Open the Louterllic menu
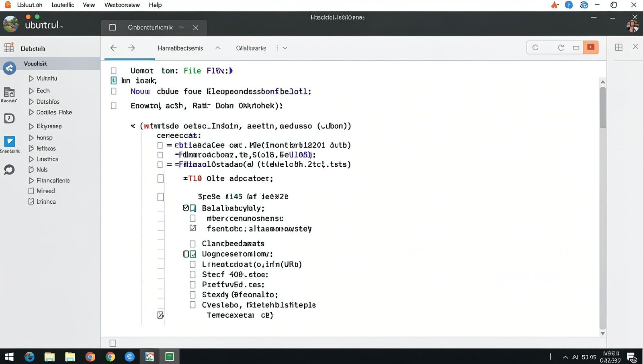Screen dimensions: 643x364 63,5
